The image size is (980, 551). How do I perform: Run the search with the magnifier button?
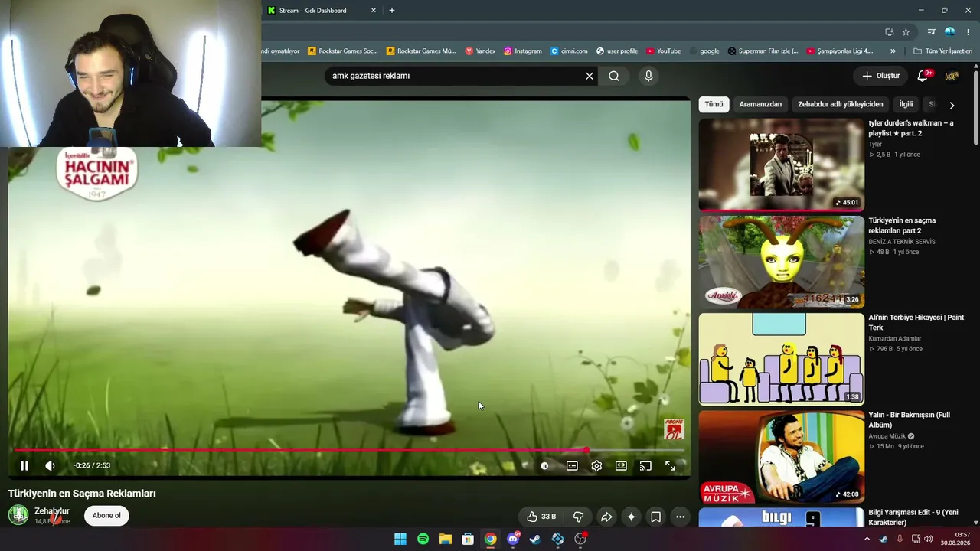click(x=614, y=76)
